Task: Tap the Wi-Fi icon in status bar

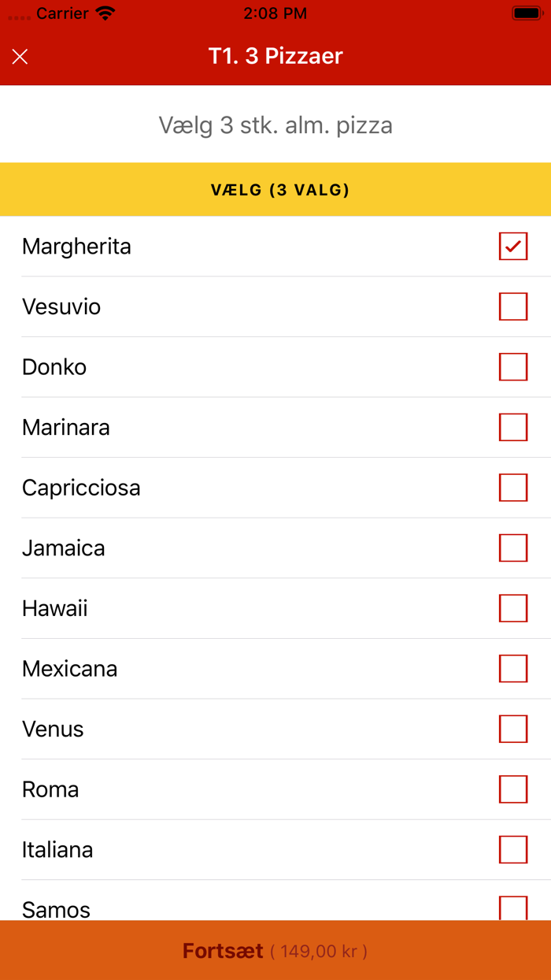Action: point(105,13)
